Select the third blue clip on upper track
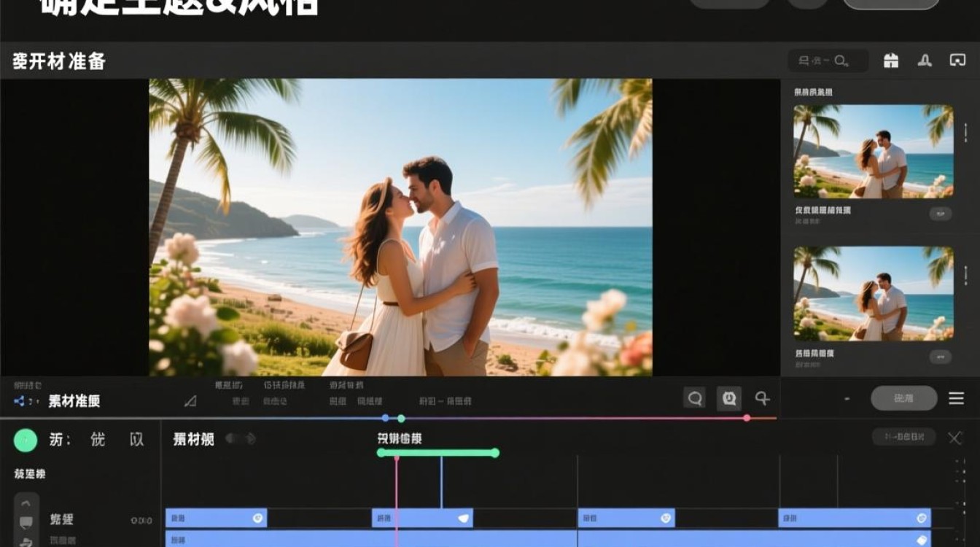The width and height of the screenshot is (980, 547). point(628,518)
